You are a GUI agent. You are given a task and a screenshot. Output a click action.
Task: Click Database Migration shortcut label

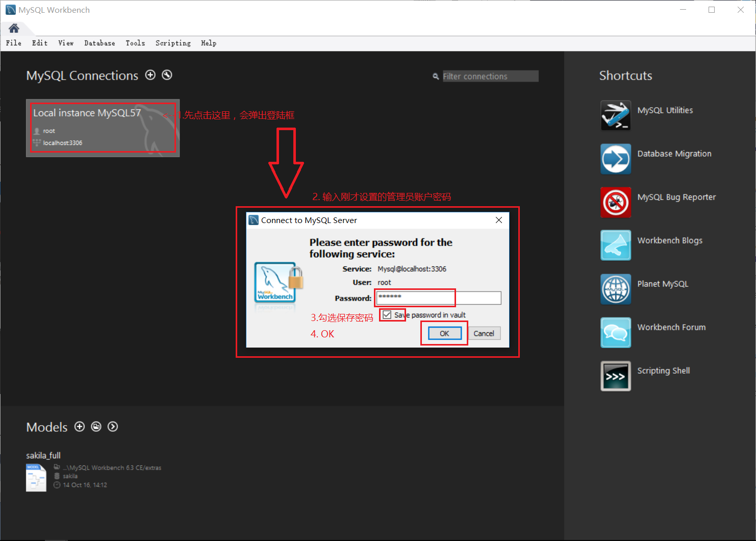pos(674,154)
